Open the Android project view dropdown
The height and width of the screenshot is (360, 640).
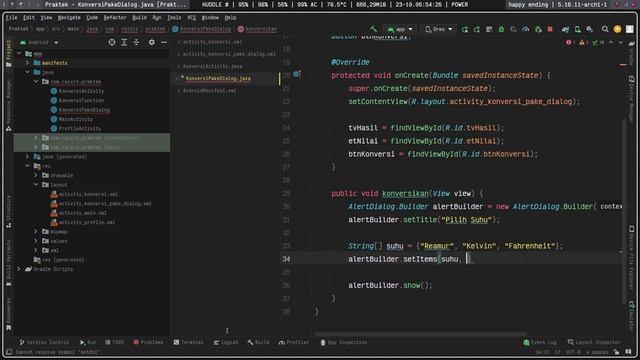coord(39,42)
